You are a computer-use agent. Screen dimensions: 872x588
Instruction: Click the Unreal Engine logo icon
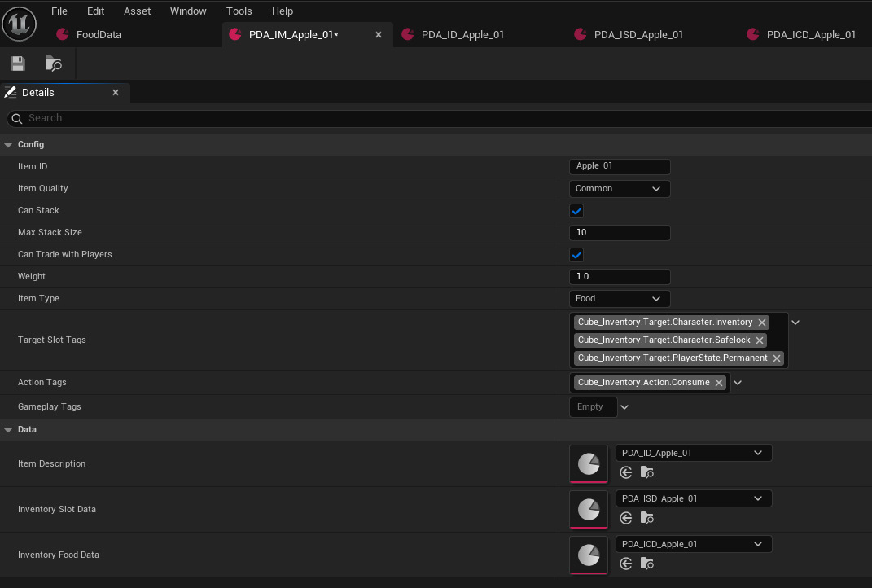click(20, 24)
